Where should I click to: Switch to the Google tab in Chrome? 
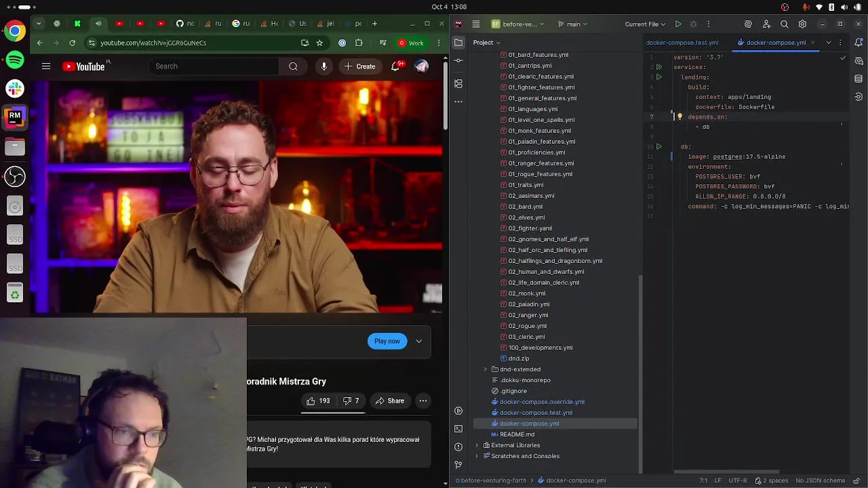[x=241, y=24]
